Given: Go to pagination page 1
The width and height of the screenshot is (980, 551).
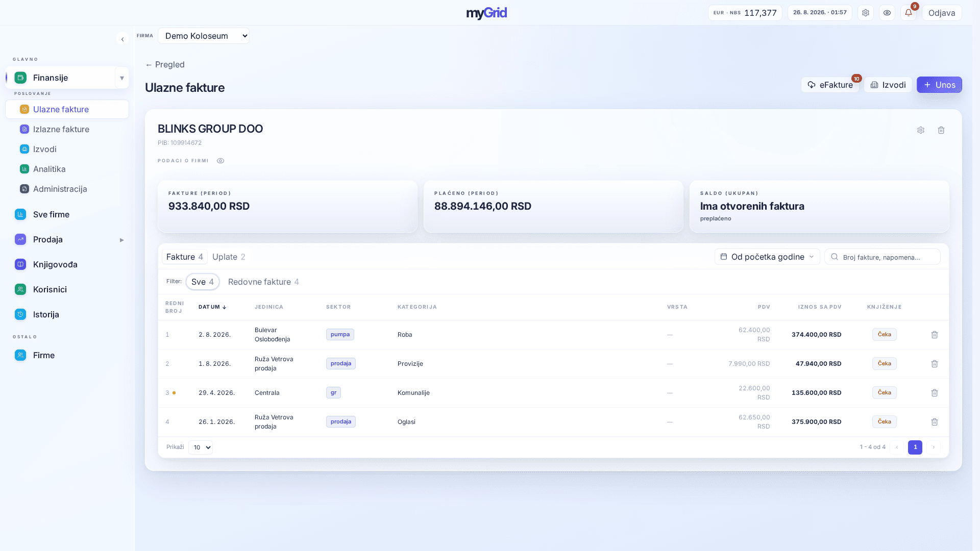Looking at the screenshot, I should 915,447.
